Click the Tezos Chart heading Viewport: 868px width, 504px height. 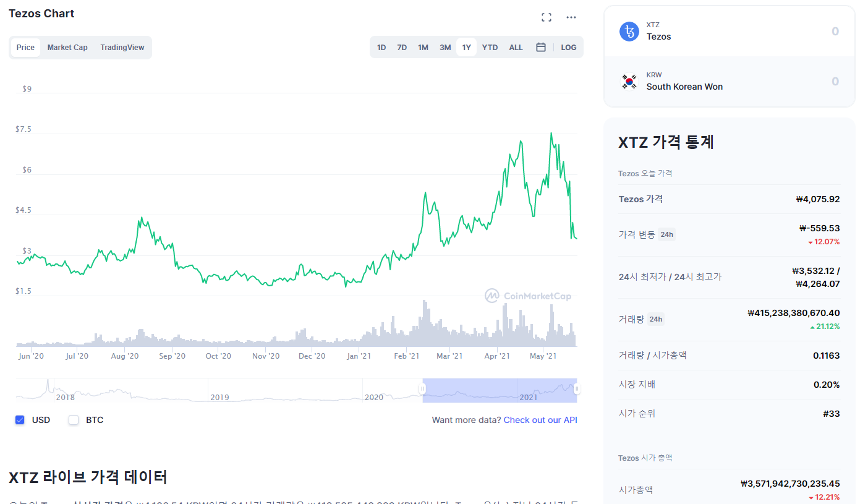point(41,13)
